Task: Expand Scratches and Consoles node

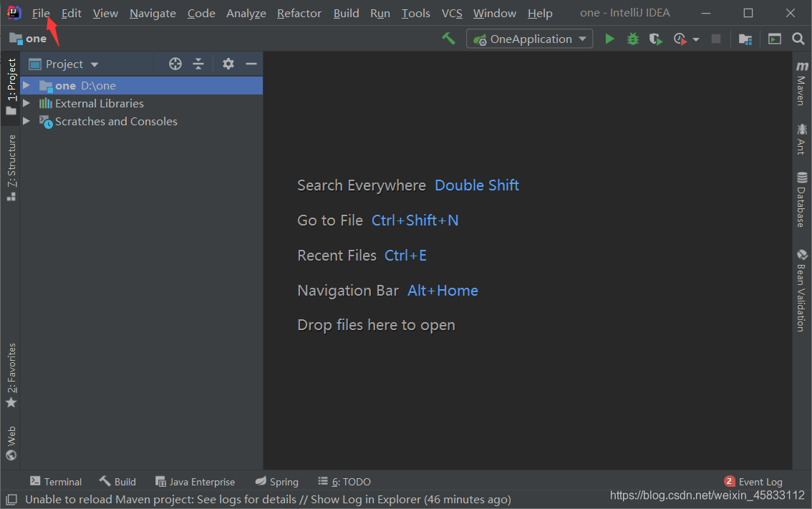Action: [26, 121]
